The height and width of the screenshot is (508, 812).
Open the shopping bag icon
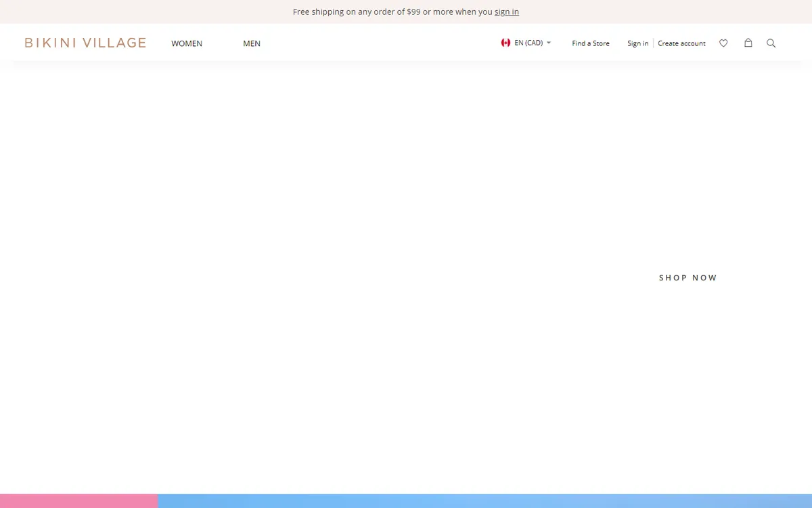(x=748, y=43)
